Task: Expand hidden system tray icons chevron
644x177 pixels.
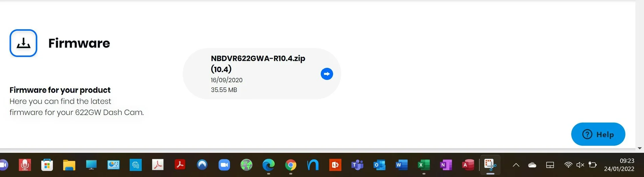Action: 516,165
